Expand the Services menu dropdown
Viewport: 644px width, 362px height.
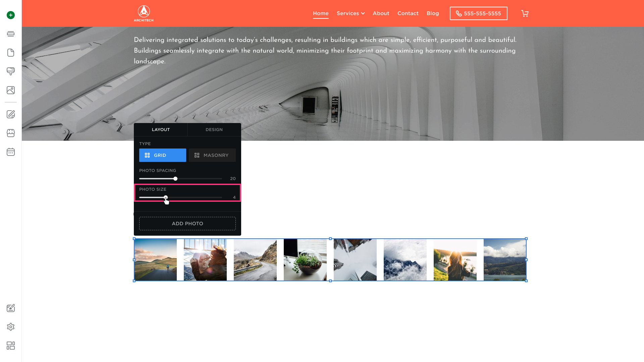click(x=351, y=13)
